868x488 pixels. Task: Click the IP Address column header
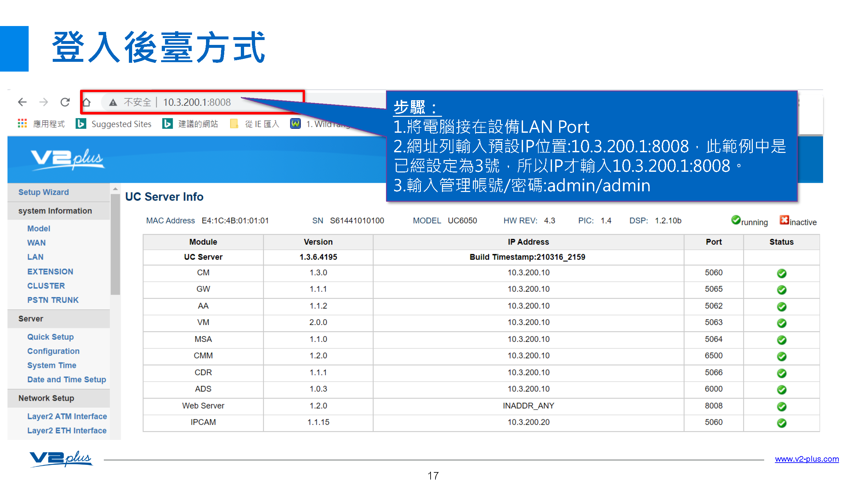point(528,242)
